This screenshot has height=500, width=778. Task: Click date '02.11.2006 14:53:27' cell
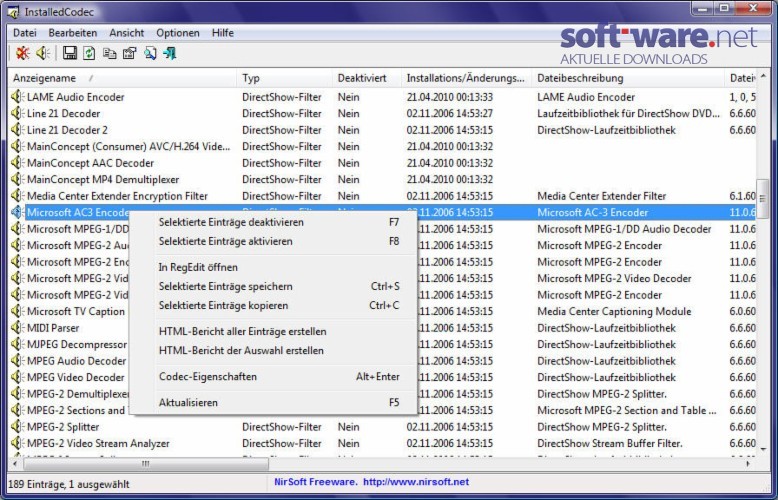point(450,114)
